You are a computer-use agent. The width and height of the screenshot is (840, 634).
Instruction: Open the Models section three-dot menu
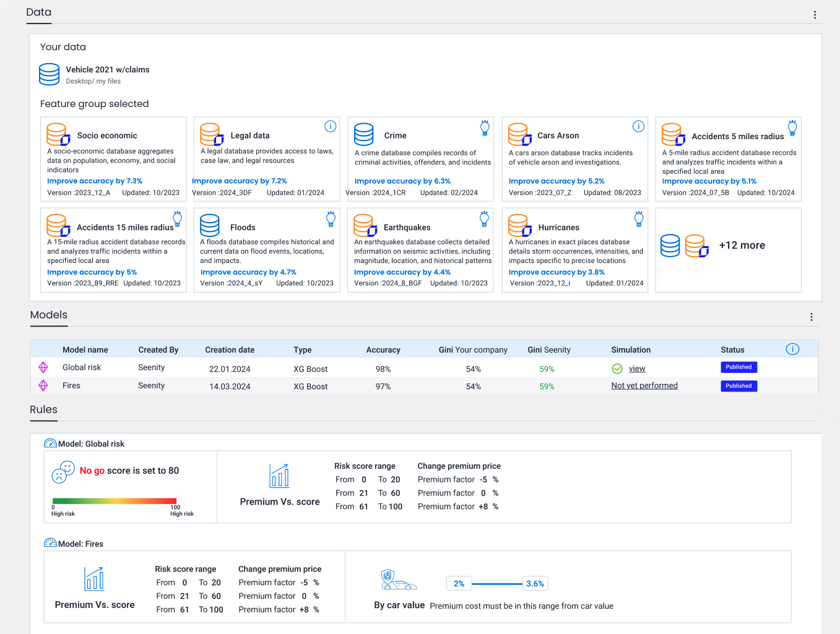pyautogui.click(x=812, y=317)
